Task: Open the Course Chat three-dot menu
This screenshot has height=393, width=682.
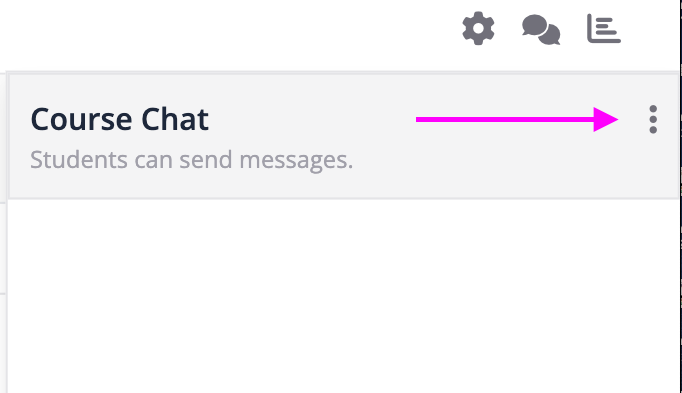Action: 653,119
